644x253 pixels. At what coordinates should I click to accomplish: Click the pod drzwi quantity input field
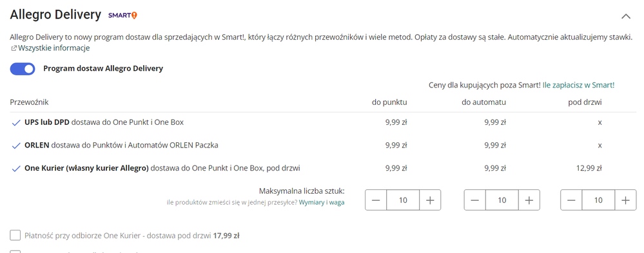click(x=598, y=200)
